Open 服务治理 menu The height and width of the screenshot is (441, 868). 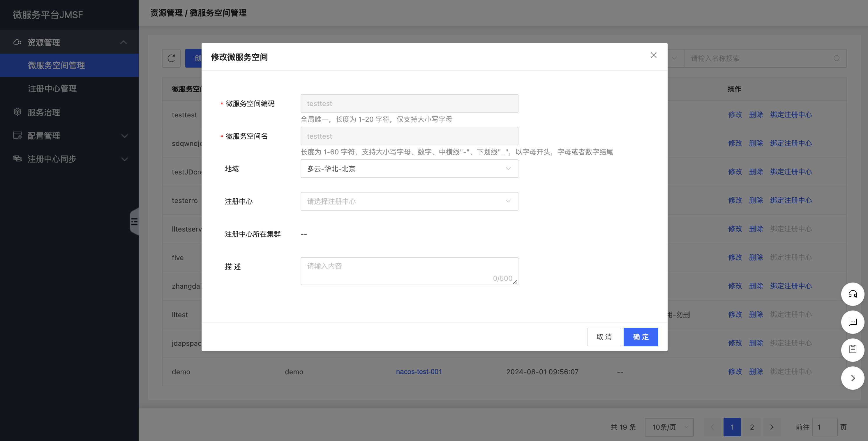tap(69, 112)
